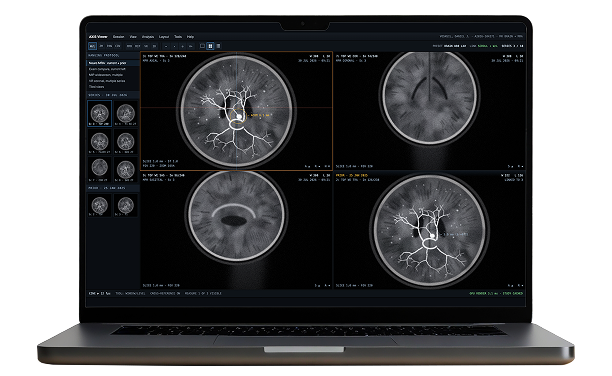
Task: Switch to the single-viewport layout icon
Action: (x=202, y=46)
